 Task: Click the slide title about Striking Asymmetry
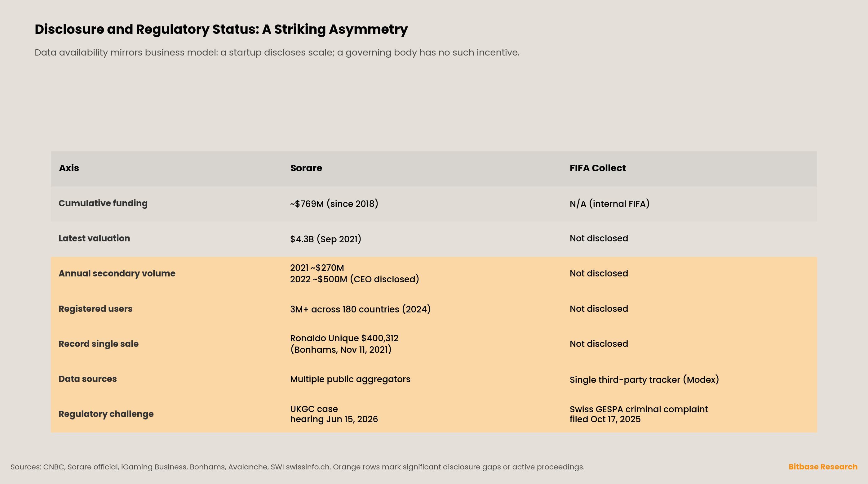pos(221,30)
